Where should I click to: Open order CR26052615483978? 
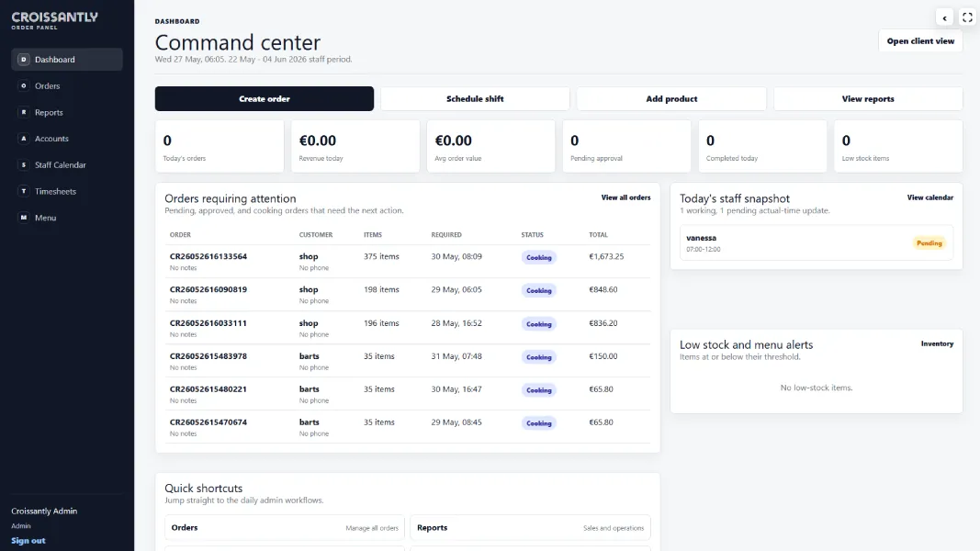pyautogui.click(x=208, y=356)
